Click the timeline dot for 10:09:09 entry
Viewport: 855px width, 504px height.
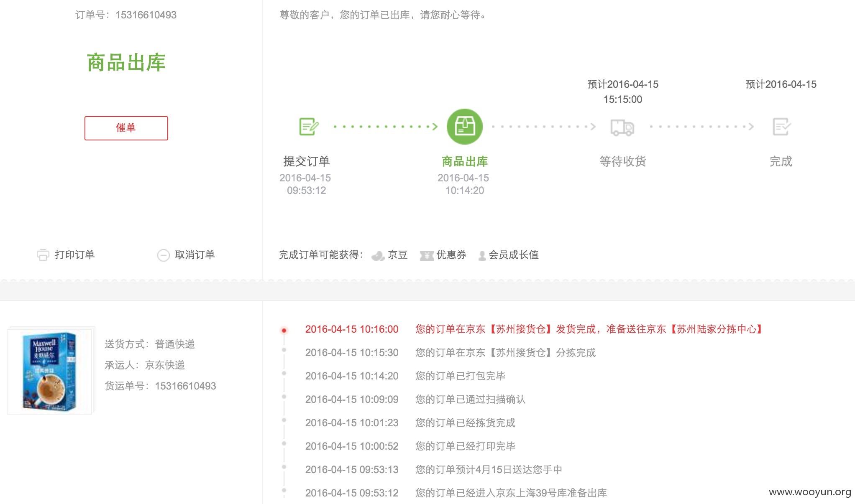[x=284, y=397]
